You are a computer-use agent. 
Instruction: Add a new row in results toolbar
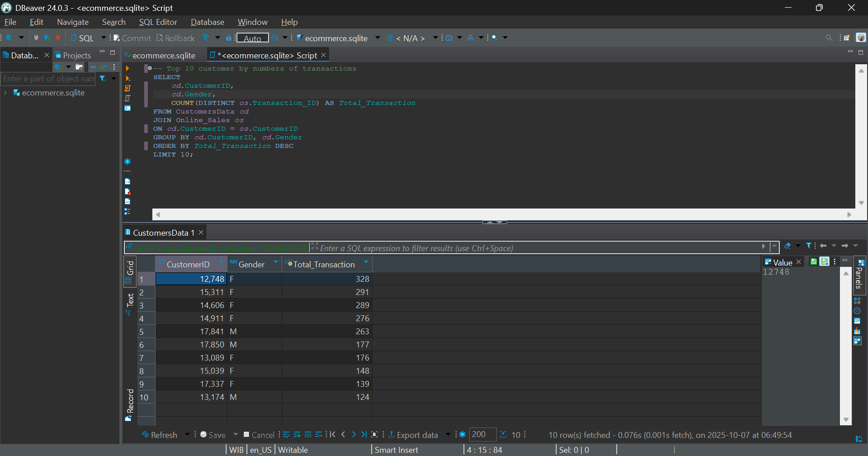tap(297, 435)
